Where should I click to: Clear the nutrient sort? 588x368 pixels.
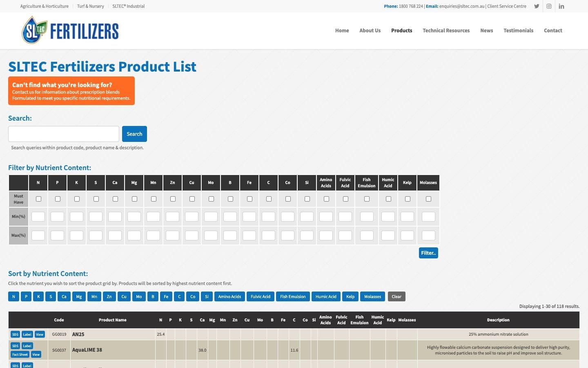[x=396, y=296]
